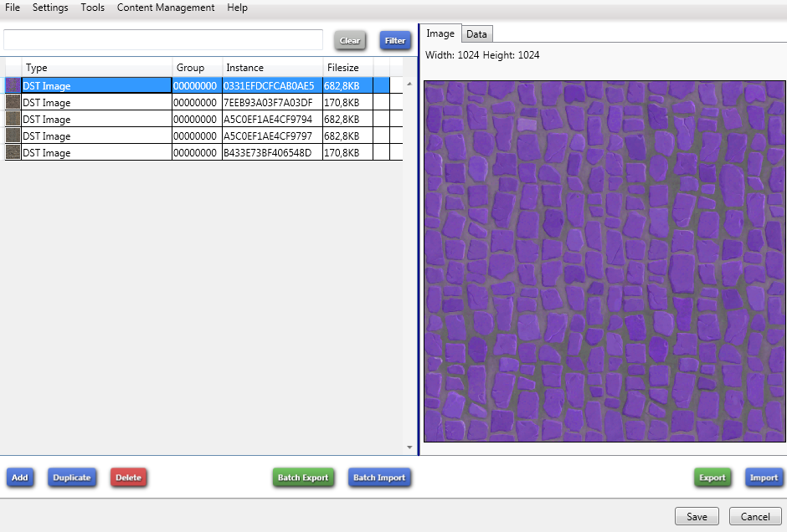Click the red Delete button

point(128,478)
